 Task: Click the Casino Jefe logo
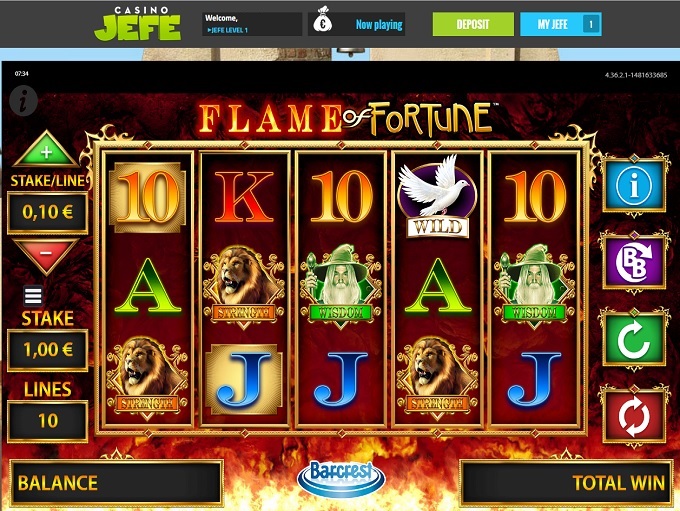pyautogui.click(x=137, y=23)
